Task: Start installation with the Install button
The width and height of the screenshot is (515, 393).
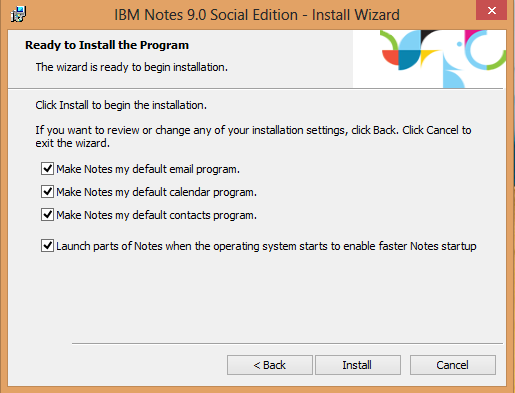Action: tap(358, 365)
